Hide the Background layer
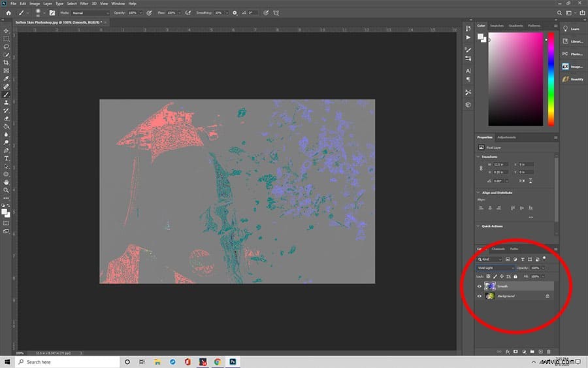 coord(480,296)
